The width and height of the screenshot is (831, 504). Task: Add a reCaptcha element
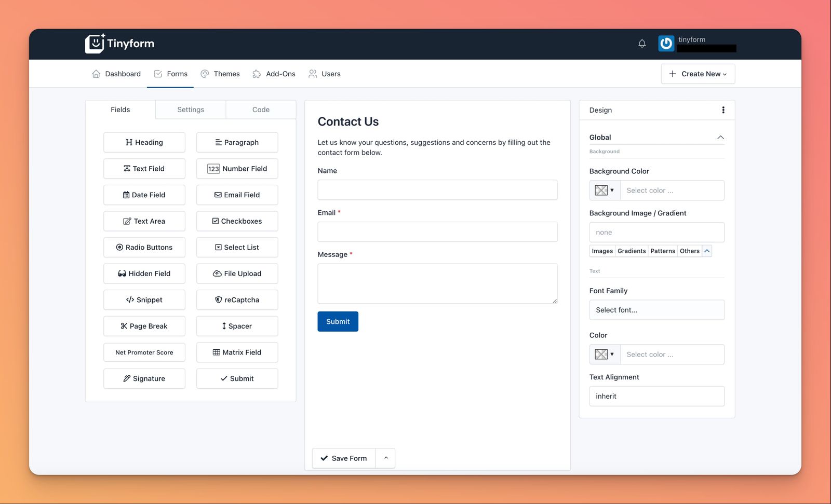click(237, 299)
